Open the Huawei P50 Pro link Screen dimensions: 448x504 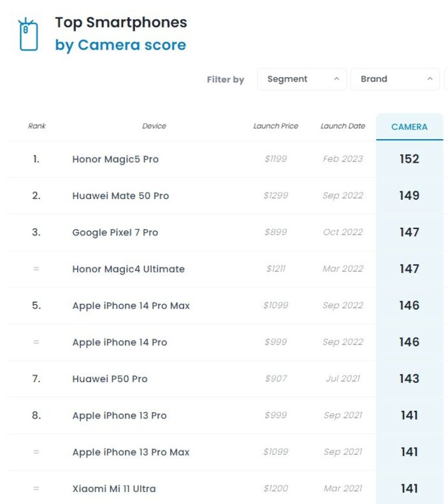tap(110, 379)
